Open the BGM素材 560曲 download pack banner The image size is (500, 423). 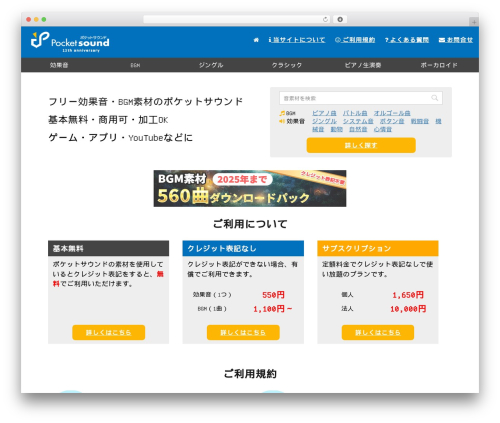250,188
